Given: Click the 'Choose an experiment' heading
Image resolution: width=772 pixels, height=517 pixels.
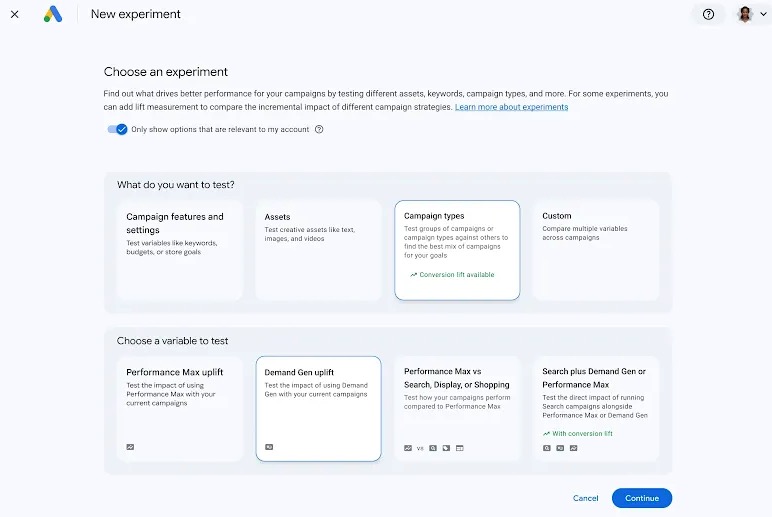Looking at the screenshot, I should pos(165,72).
